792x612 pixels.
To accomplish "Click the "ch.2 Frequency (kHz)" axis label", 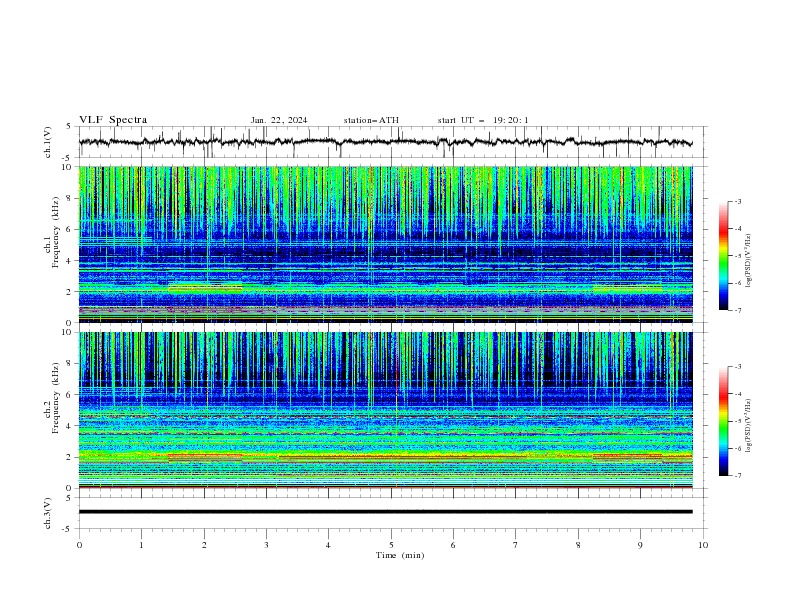I will coord(52,398).
